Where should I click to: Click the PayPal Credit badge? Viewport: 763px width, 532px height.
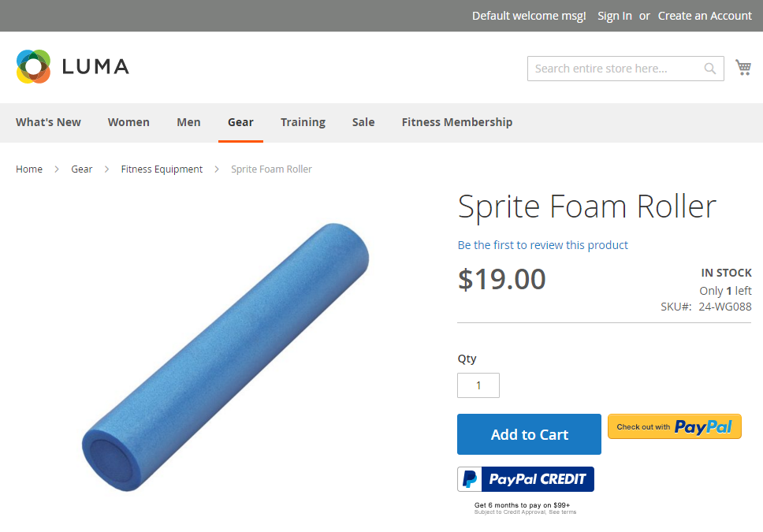[x=526, y=479]
